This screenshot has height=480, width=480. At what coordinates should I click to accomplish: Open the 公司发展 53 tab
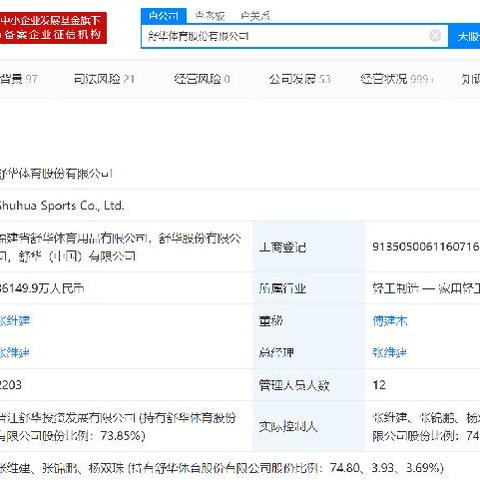click(300, 79)
